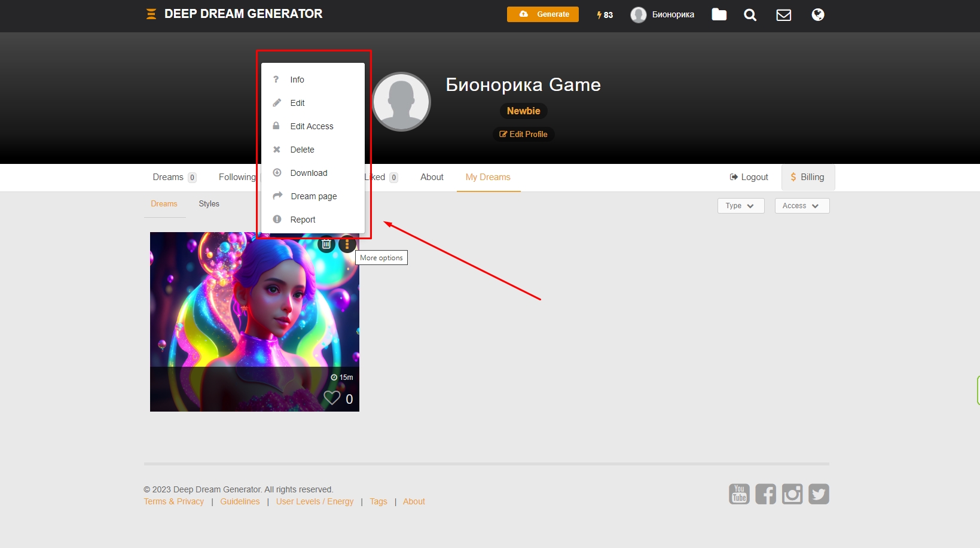Open the Facebook social icon
Viewport: 980px width, 548px height.
766,494
